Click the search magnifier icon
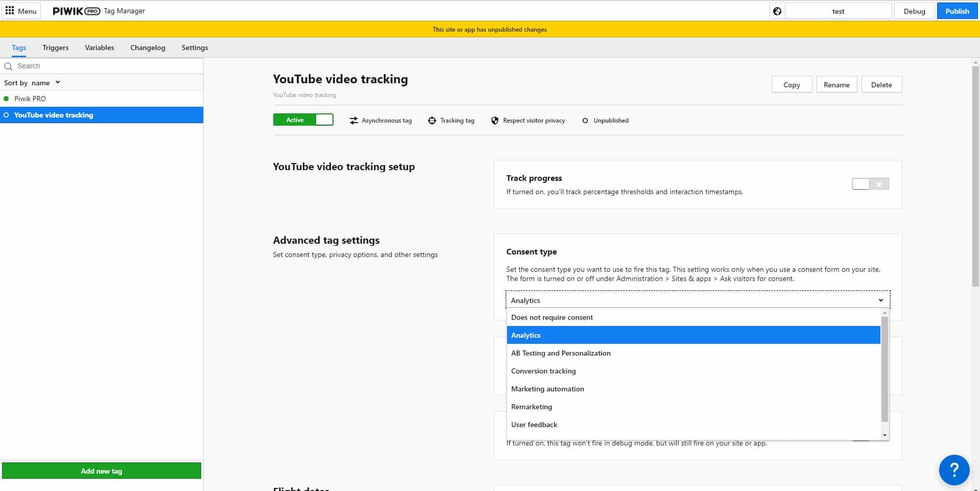Image resolution: width=980 pixels, height=491 pixels. 8,66
